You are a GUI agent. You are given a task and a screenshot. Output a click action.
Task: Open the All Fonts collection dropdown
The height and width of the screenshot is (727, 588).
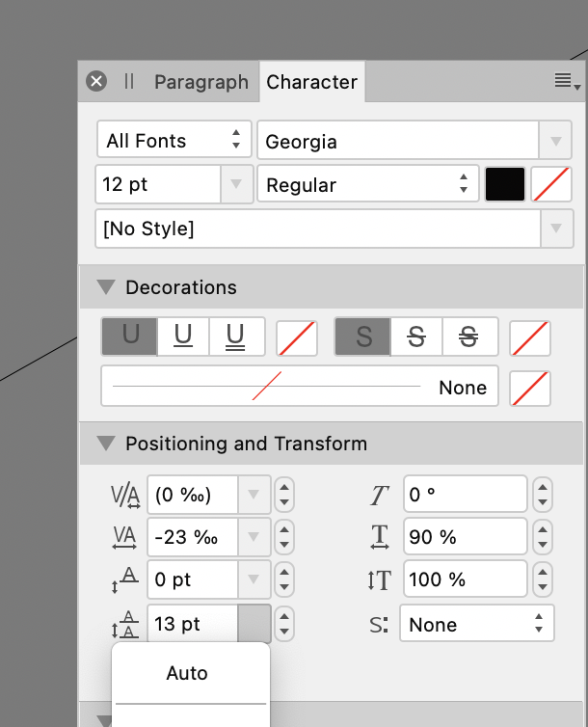[x=174, y=140]
